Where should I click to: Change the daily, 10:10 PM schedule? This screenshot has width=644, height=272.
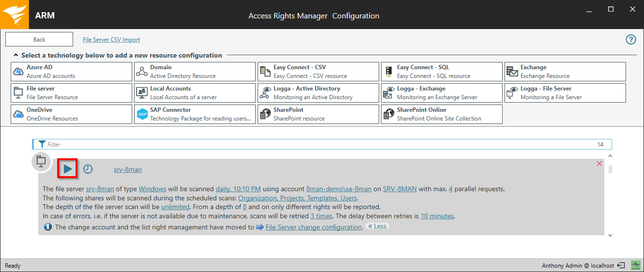point(238,189)
